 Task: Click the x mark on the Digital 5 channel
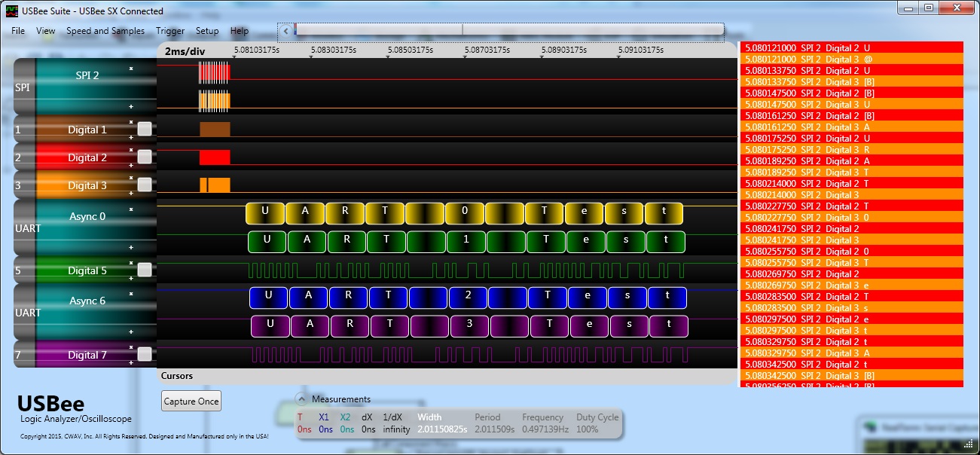click(130, 263)
